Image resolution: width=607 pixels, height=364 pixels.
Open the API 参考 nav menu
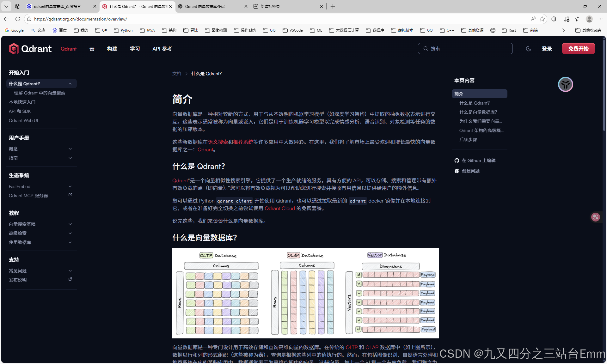click(x=162, y=49)
